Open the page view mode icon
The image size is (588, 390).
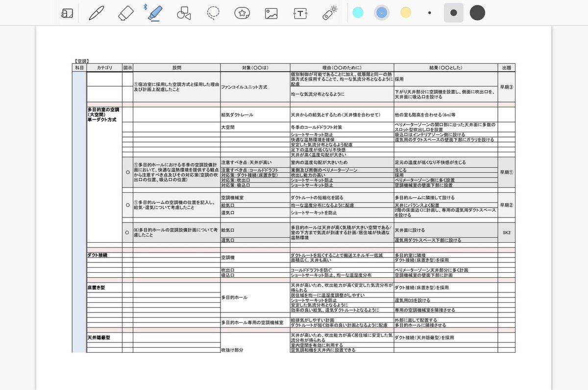click(67, 13)
